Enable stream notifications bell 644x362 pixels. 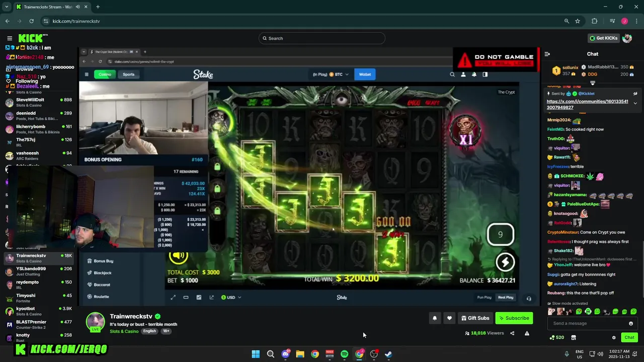435,318
